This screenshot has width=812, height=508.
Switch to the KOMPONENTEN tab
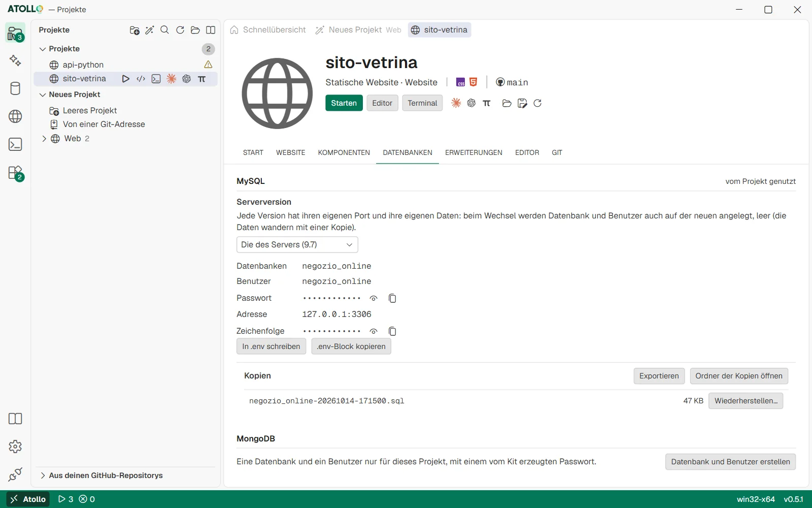[344, 152]
